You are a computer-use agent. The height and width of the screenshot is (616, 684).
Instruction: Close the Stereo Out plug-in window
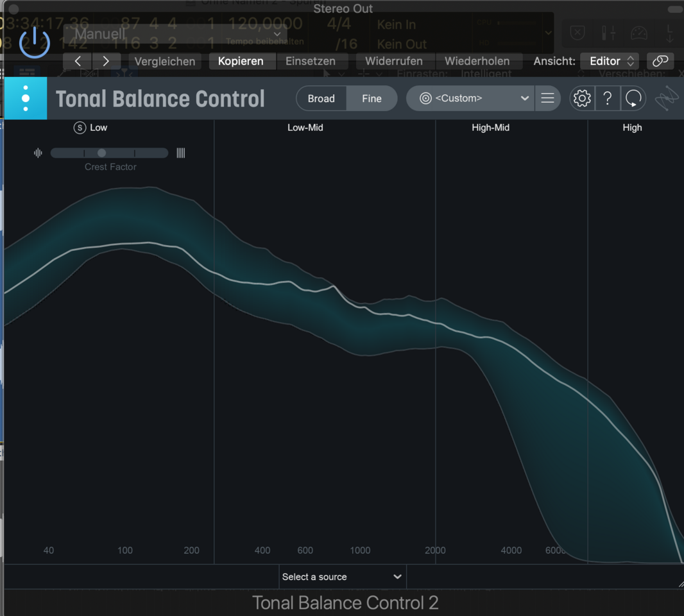pos(13,9)
